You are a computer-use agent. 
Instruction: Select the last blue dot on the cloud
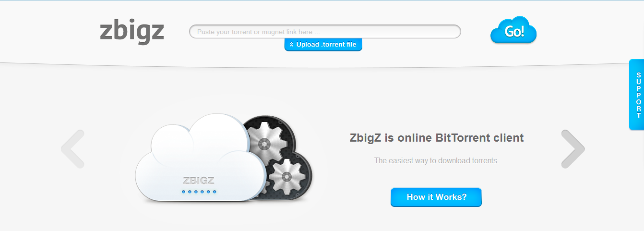tap(215, 192)
